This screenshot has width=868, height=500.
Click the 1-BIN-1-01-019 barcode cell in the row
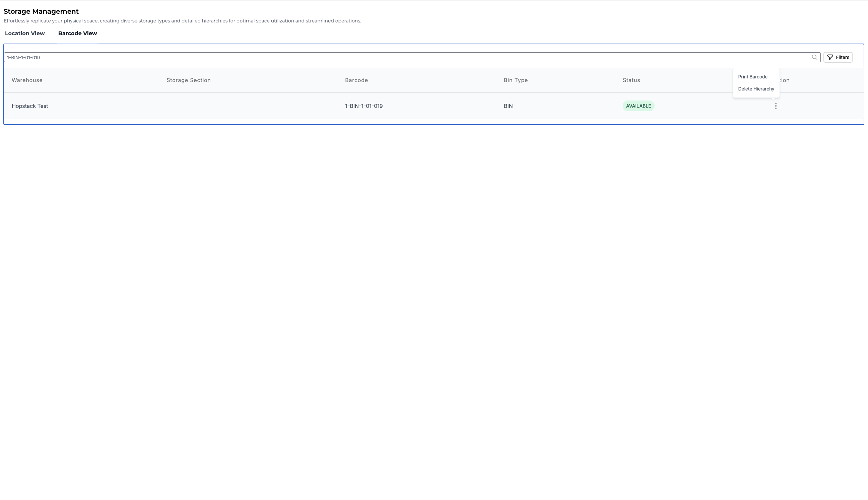363,106
